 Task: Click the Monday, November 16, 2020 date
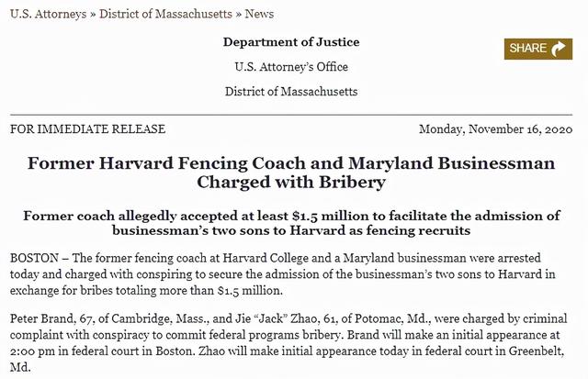(x=496, y=129)
